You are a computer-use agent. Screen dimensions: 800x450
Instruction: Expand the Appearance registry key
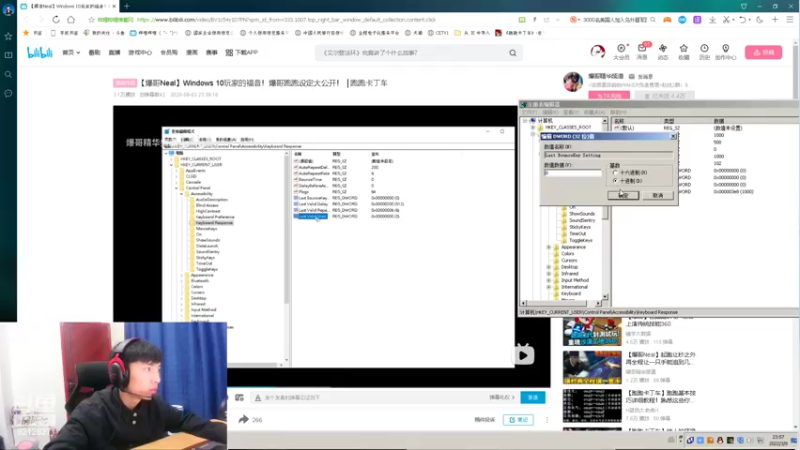[x=549, y=247]
